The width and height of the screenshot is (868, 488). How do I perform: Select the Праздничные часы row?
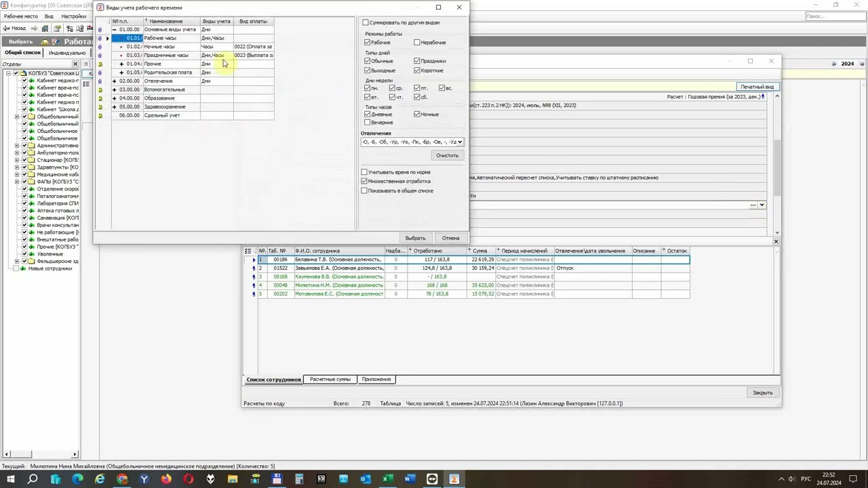click(193, 55)
